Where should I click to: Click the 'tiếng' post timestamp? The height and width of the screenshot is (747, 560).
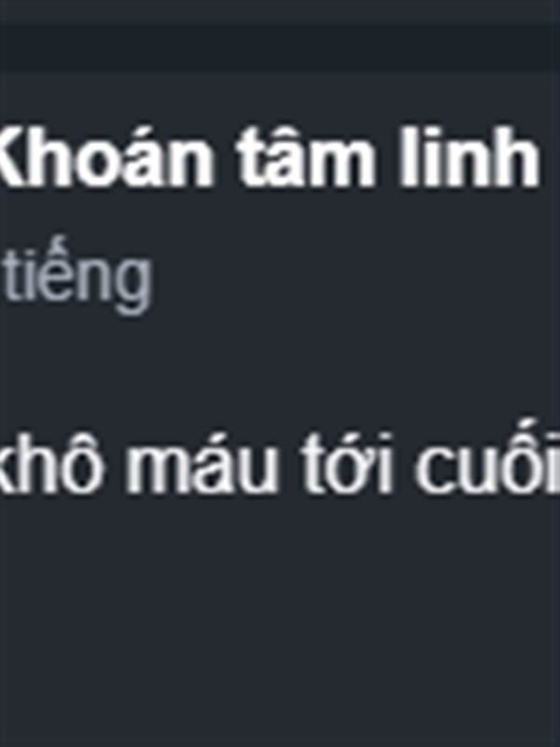point(76,278)
